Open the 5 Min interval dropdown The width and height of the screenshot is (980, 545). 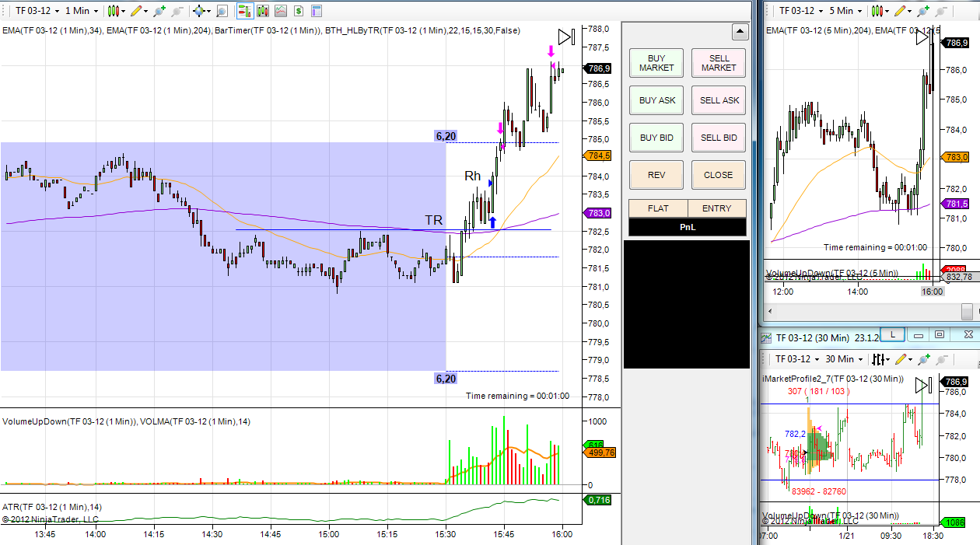pyautogui.click(x=847, y=11)
